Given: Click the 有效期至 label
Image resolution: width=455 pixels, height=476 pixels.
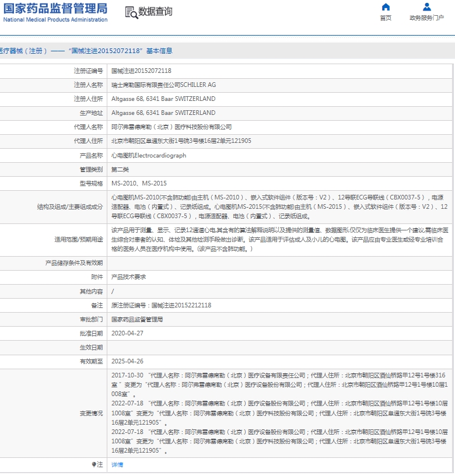Looking at the screenshot, I should click(x=92, y=361).
